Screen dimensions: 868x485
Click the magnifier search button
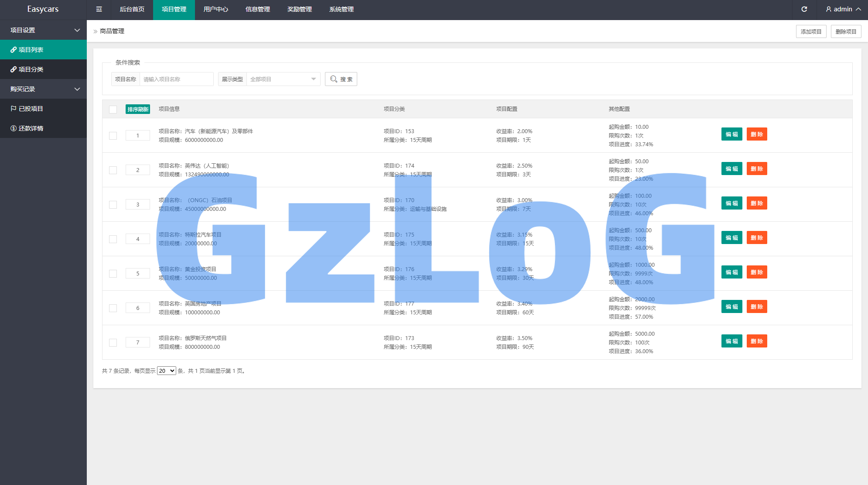[x=341, y=79]
